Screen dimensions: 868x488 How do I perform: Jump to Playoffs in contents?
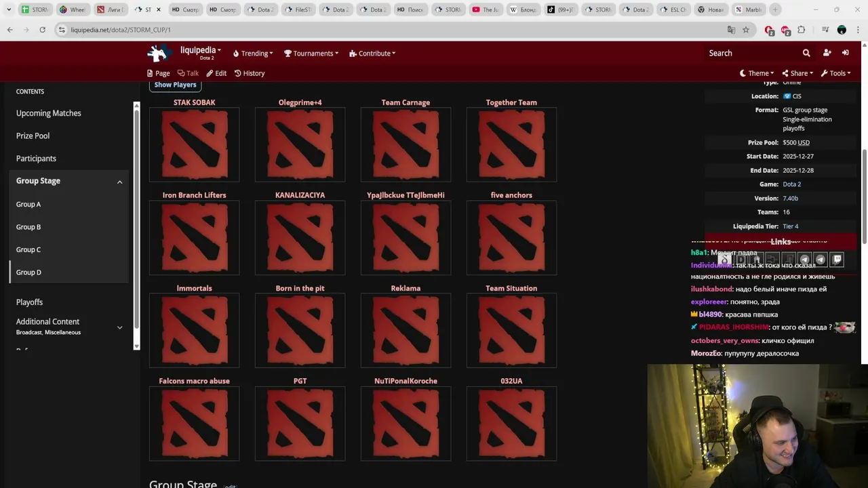pyautogui.click(x=29, y=302)
